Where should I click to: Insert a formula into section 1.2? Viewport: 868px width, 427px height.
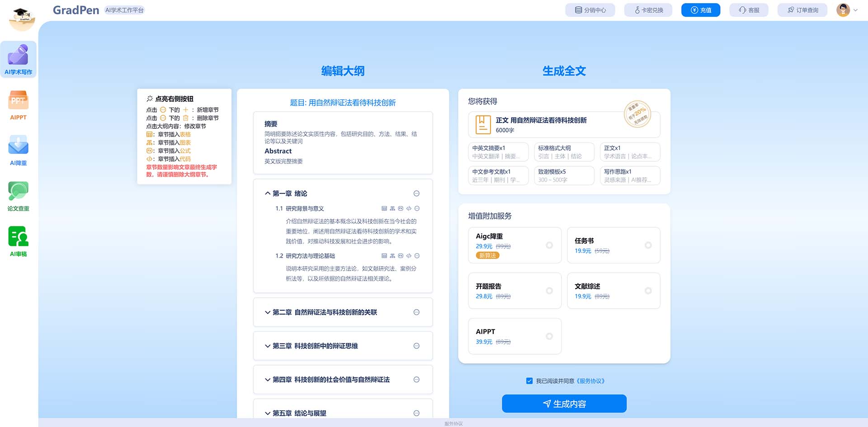coord(401,256)
